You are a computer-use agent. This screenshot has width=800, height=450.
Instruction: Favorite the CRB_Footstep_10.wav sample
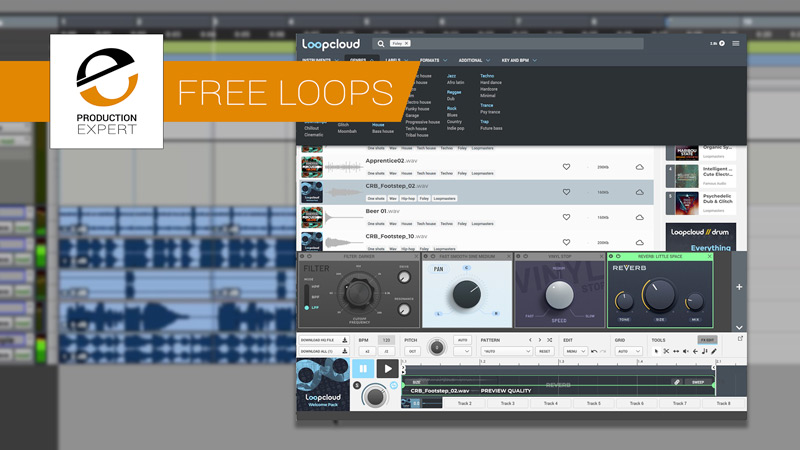(566, 242)
